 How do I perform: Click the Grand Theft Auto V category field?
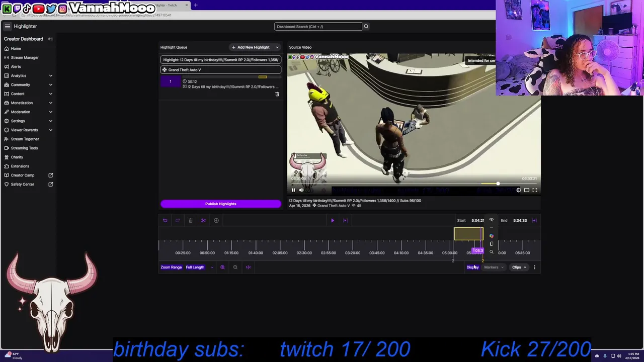tap(221, 70)
